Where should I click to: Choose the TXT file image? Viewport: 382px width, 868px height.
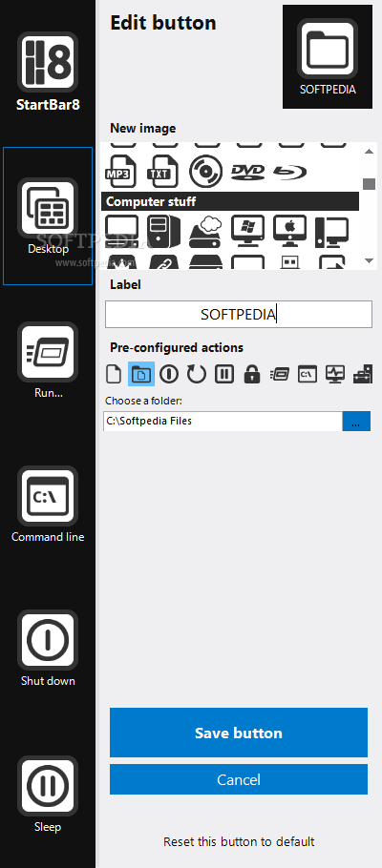tap(163, 172)
